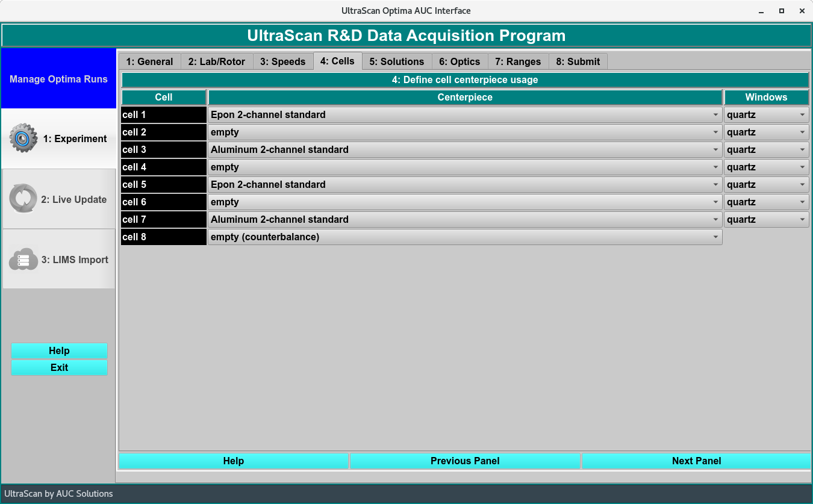Switch to the 1: General tab
The height and width of the screenshot is (504, 813).
click(149, 61)
